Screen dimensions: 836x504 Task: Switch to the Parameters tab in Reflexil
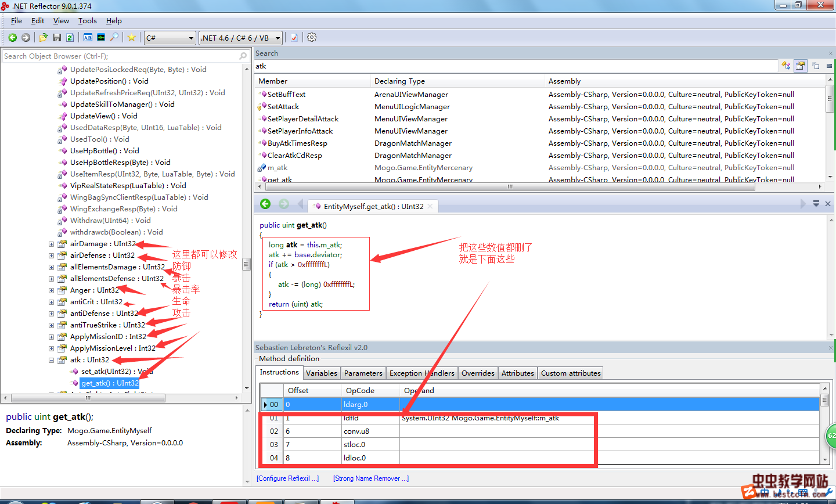click(363, 373)
